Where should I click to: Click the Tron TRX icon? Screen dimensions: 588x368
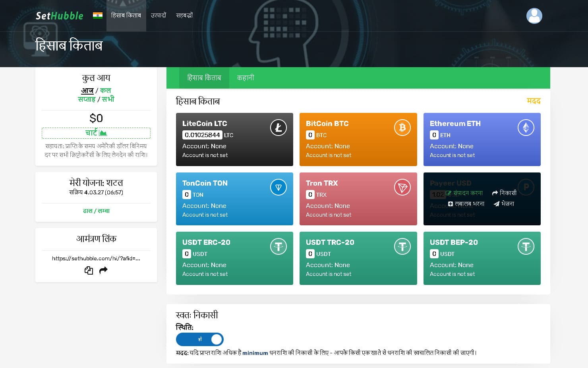point(402,187)
